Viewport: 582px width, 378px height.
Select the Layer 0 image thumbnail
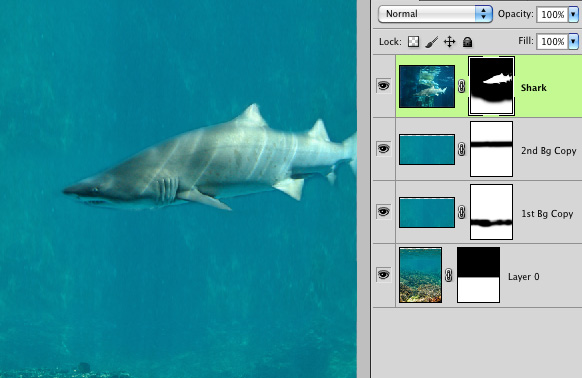click(x=421, y=275)
